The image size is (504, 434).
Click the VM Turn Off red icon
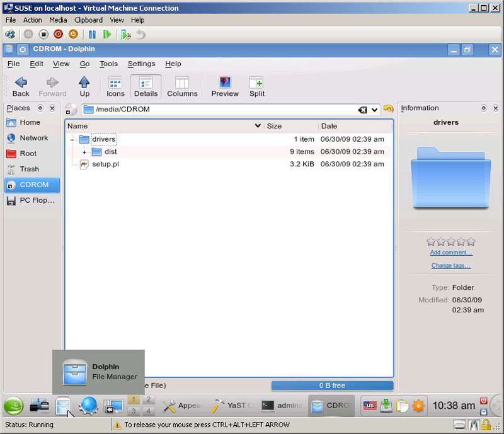pos(58,34)
